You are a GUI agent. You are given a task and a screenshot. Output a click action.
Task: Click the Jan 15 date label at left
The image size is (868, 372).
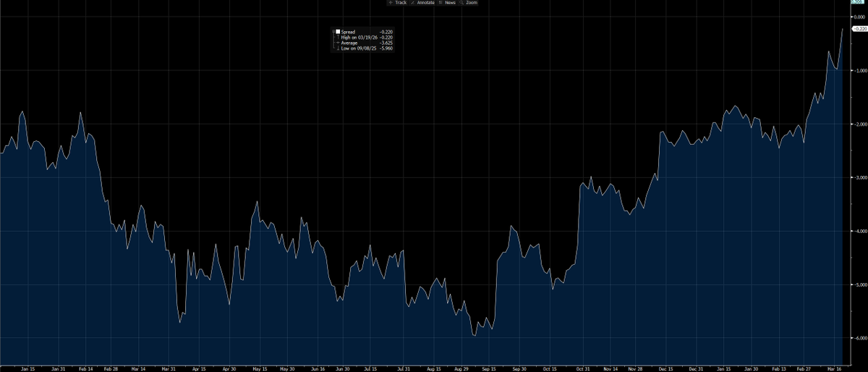[29, 368]
